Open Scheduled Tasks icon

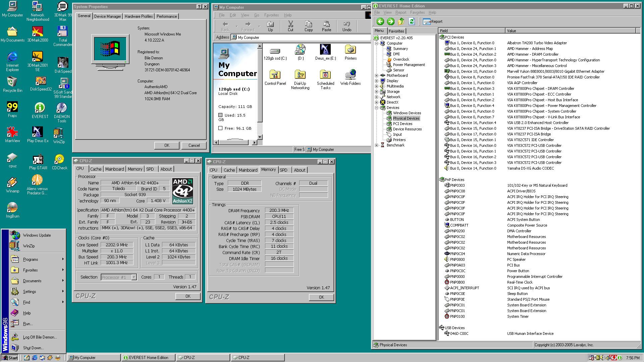(x=325, y=80)
